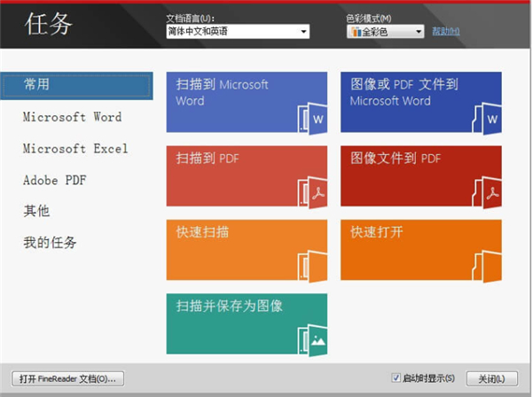Screen dimensions: 532x397
Task: Click PDF icon on 图像文件到 PDF tile
Action: [488, 191]
